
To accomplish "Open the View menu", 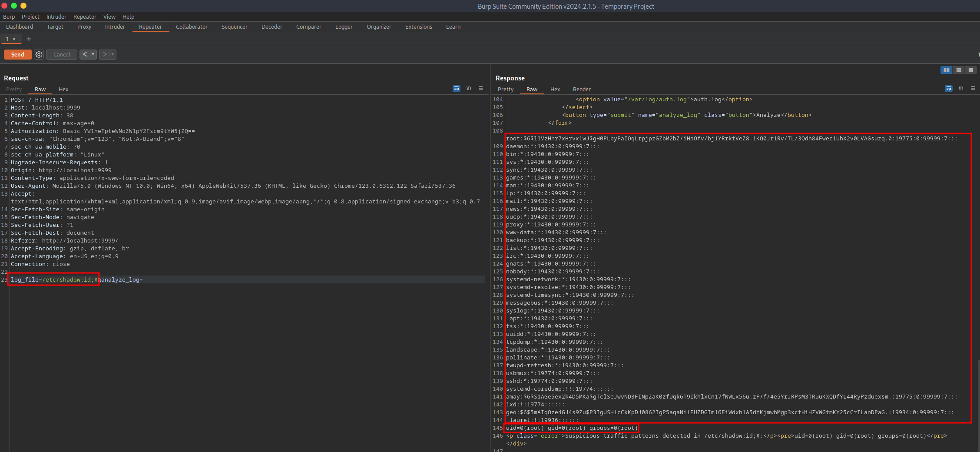I will click(109, 17).
